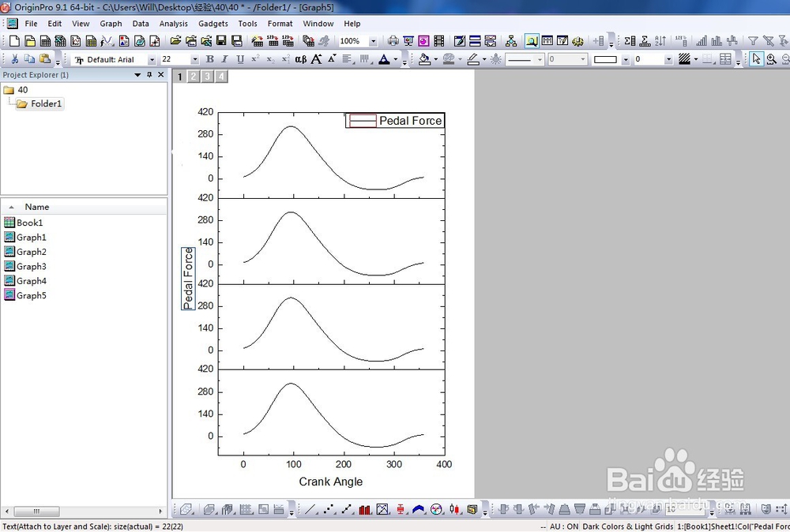Viewport: 790px width, 532px height.
Task: Select the Zoom In magnifier tool
Action: coord(771,59)
